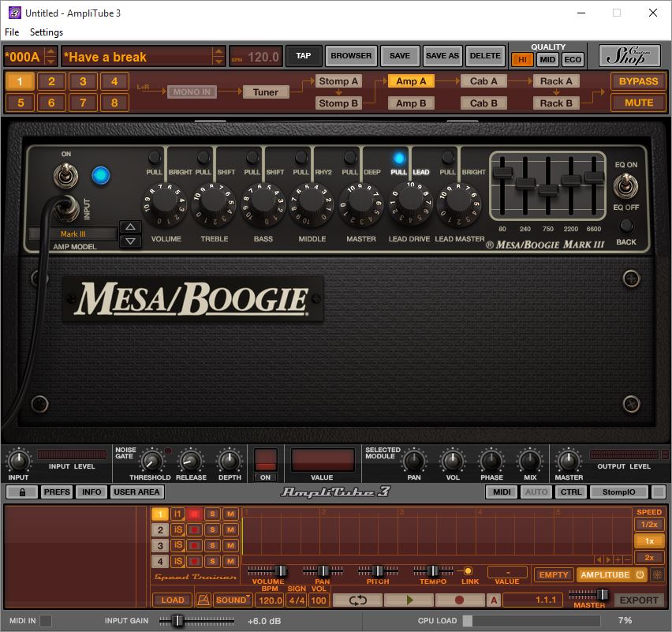Zoom out timeline with minus icon
This screenshot has width=672, height=632.
coord(627,560)
